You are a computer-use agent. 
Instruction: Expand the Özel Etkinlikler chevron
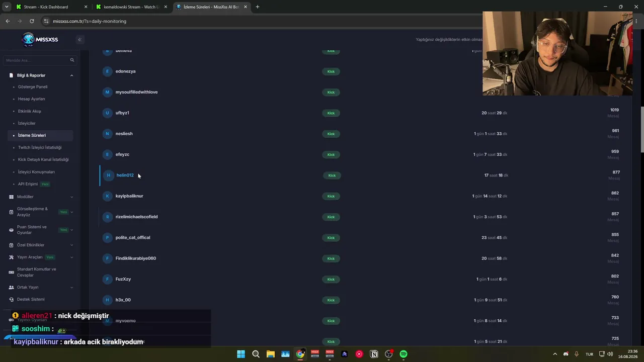tap(71, 245)
